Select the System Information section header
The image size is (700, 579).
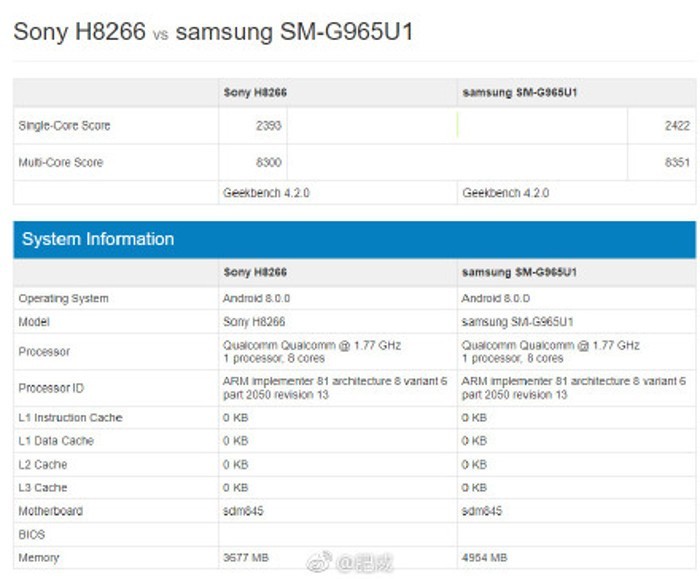[x=98, y=240]
